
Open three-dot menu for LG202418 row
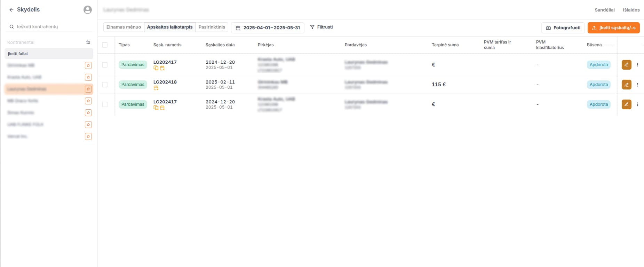click(637, 85)
